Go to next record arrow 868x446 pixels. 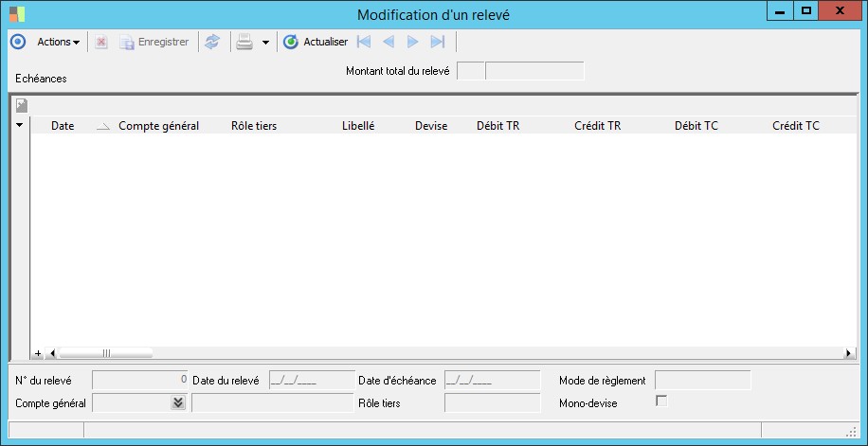click(x=412, y=42)
